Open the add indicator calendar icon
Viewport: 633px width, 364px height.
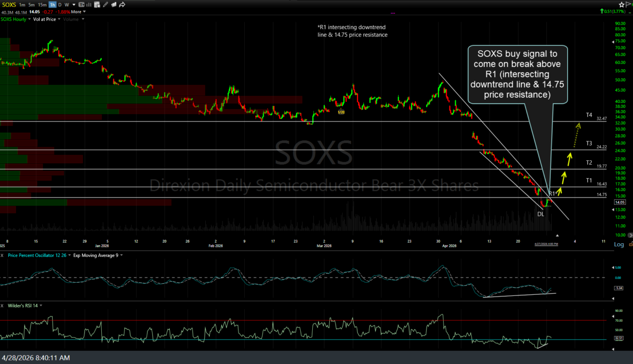97,5
